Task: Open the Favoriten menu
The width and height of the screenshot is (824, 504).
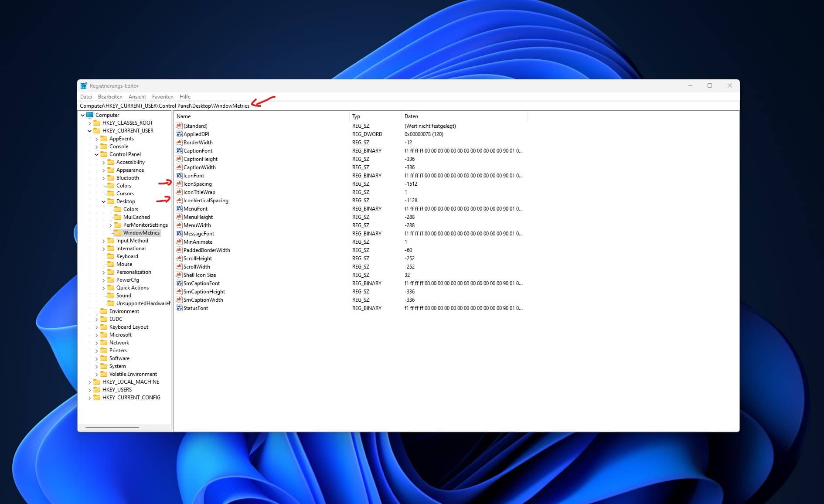Action: (x=163, y=97)
